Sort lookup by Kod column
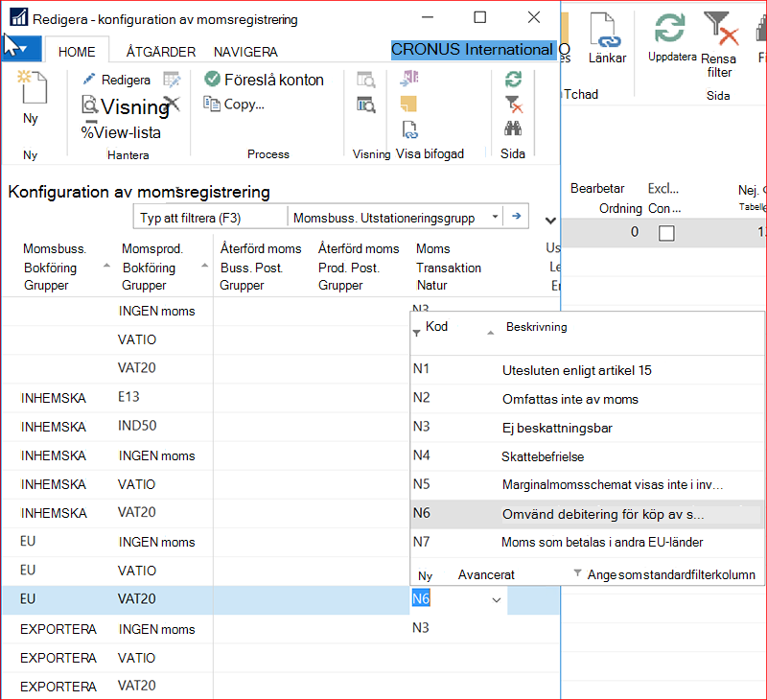 tap(436, 326)
